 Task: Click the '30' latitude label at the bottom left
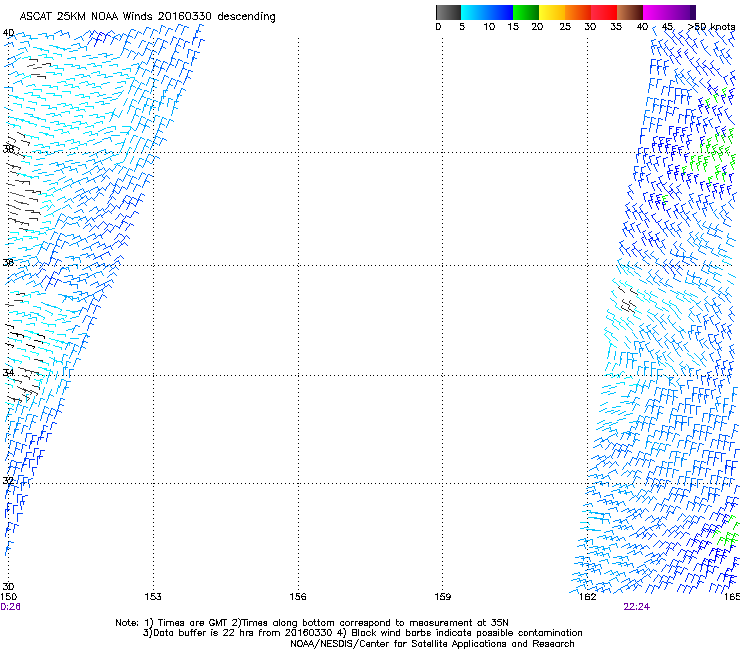(x=8, y=586)
